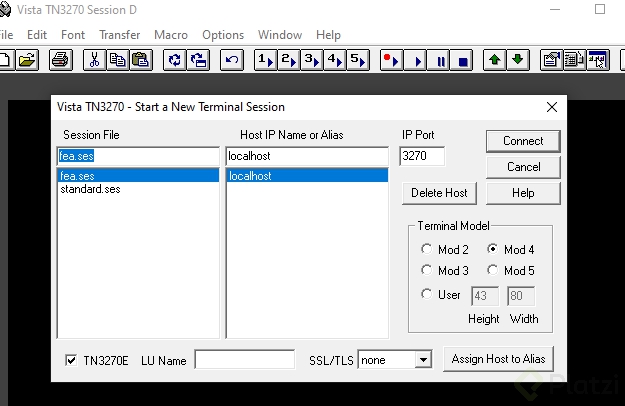Click the Paste clipboard icon
The width and height of the screenshot is (625, 406).
pos(140,60)
